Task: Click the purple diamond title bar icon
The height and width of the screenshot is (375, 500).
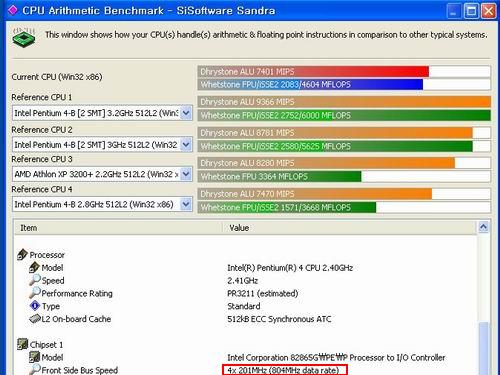Action: 12,10
